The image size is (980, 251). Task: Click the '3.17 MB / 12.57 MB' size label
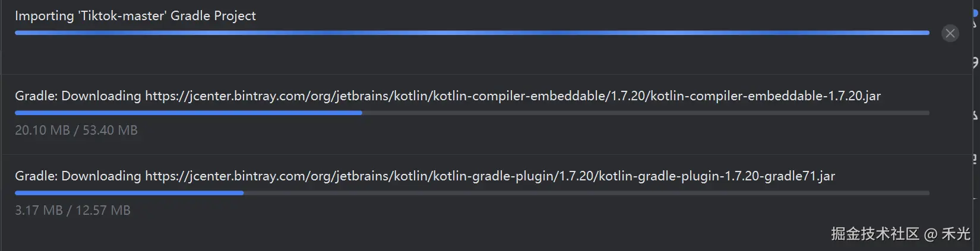(72, 210)
